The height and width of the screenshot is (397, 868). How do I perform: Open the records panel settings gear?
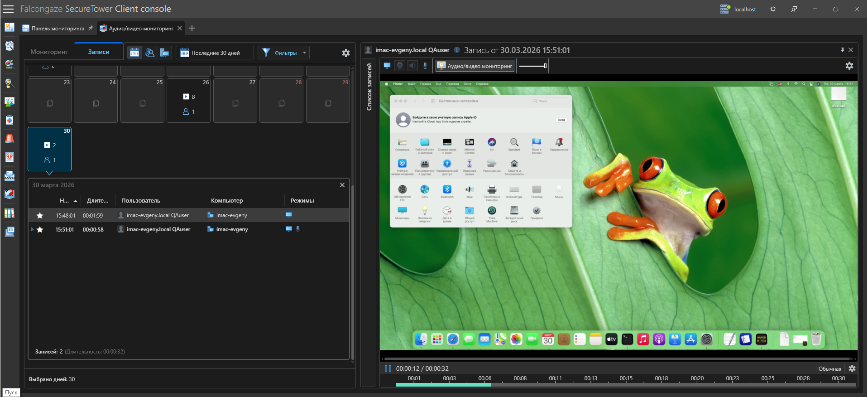[346, 53]
